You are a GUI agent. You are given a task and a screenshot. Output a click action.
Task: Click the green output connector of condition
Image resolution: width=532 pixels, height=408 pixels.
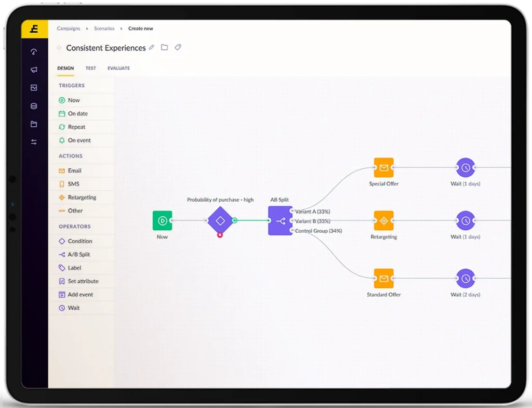(x=234, y=221)
